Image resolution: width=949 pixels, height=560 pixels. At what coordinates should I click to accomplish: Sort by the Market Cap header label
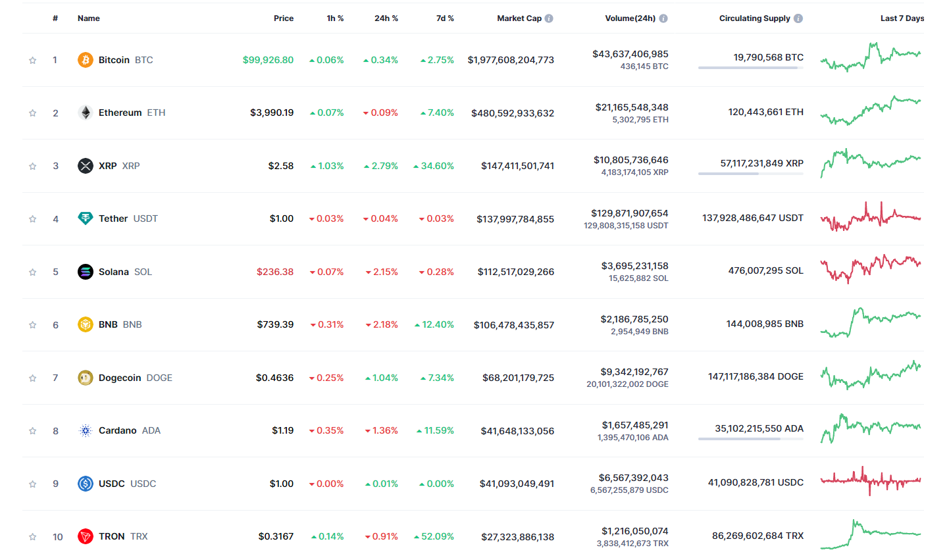(519, 18)
